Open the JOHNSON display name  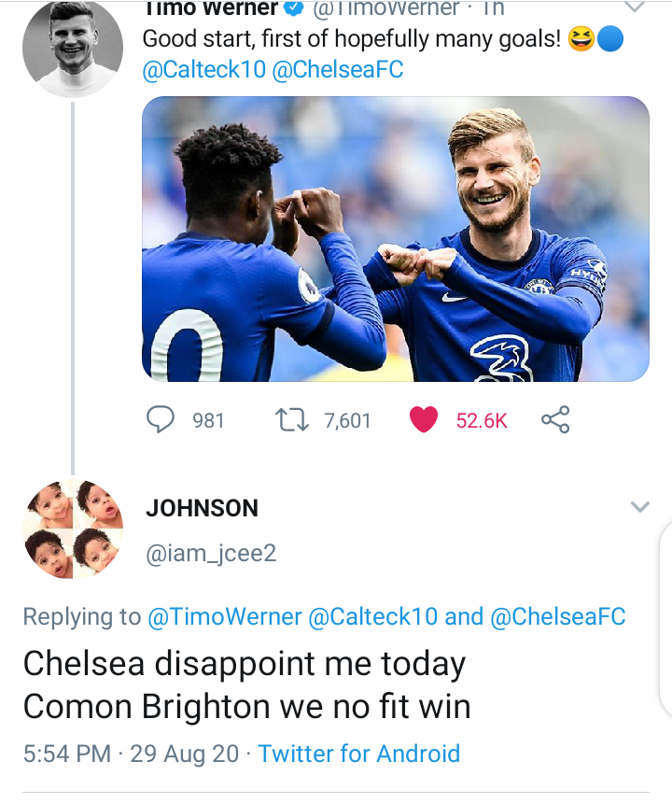202,508
